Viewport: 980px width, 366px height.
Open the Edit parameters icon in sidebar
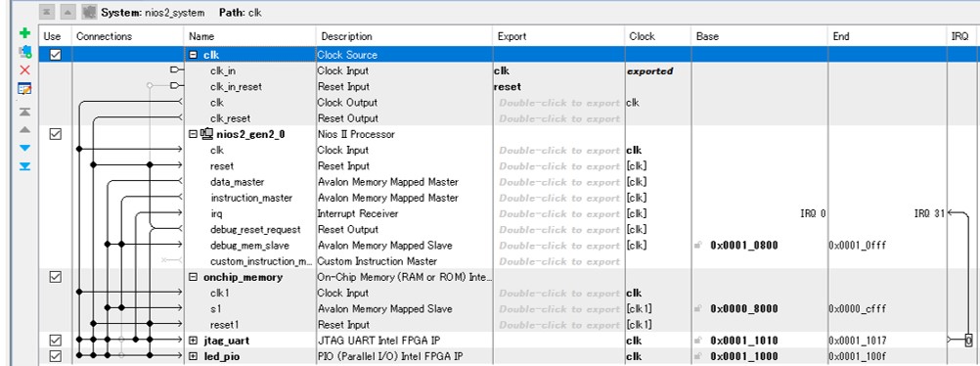tap(25, 89)
